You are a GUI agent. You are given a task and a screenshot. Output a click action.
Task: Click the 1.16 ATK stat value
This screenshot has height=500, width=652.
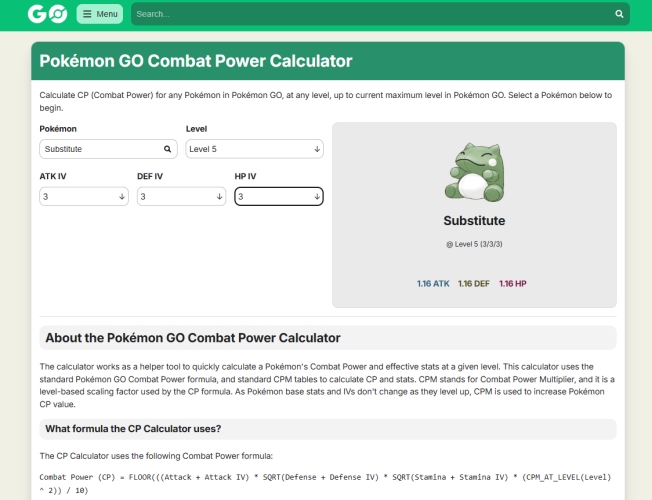coord(433,284)
